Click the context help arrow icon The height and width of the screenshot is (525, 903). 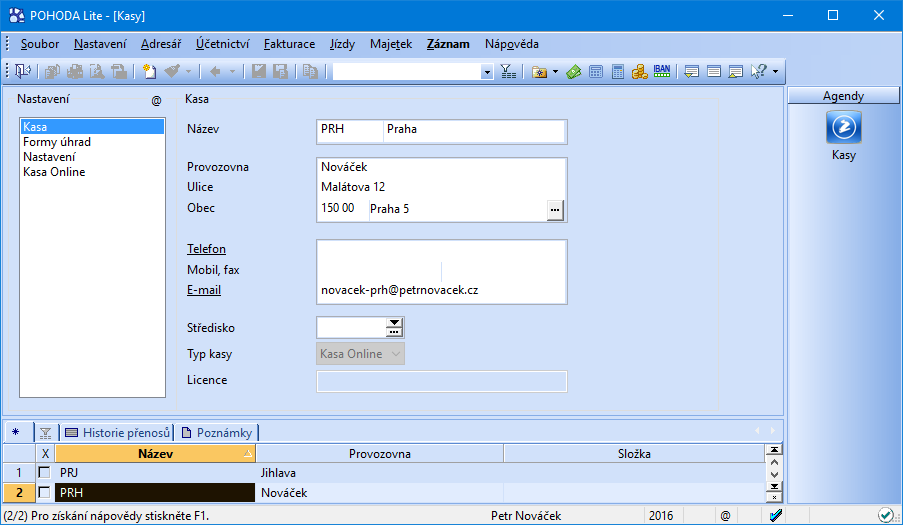(x=758, y=71)
